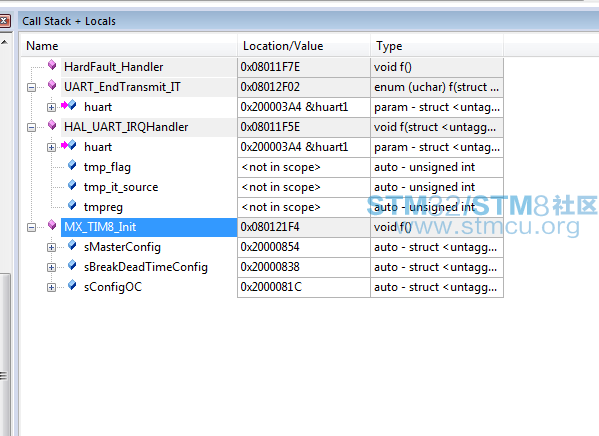Collapse the UART_EndTransmit_IT node
The width and height of the screenshot is (599, 436).
click(x=32, y=88)
